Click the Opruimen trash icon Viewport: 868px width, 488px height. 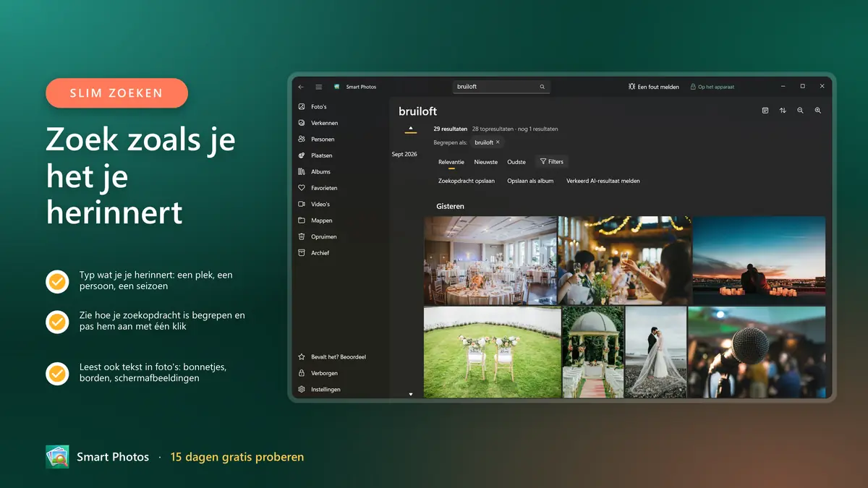[x=302, y=236]
